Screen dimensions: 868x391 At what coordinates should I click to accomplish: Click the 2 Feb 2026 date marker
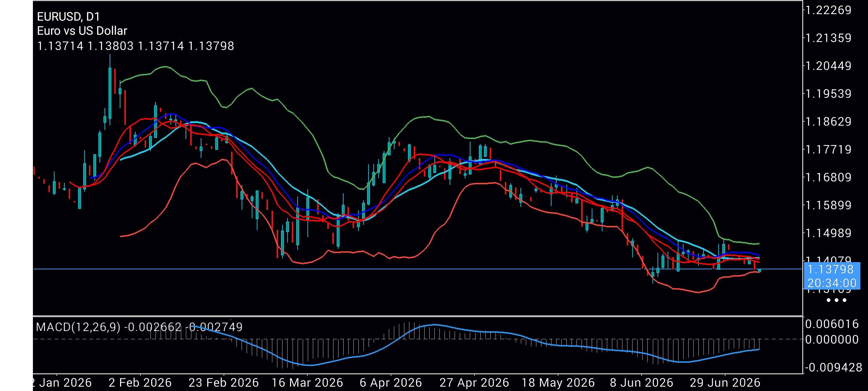point(140,383)
